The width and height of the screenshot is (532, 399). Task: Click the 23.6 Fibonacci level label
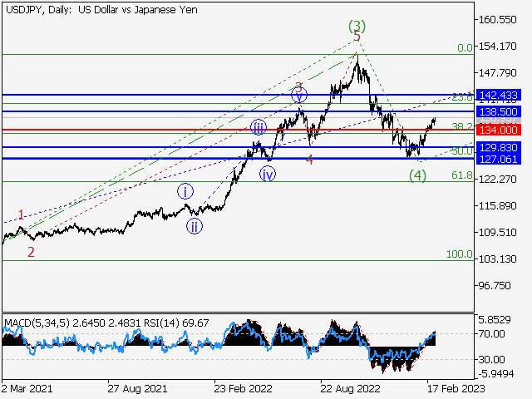coord(462,97)
